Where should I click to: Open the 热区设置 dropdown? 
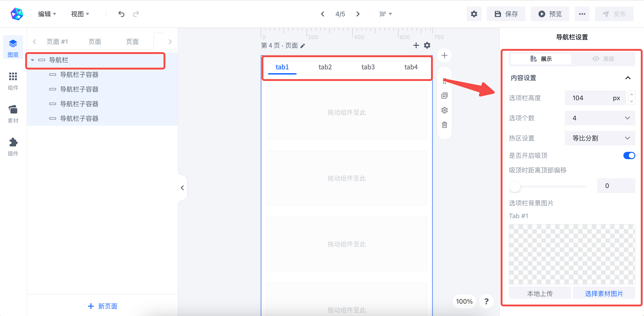[x=600, y=138]
